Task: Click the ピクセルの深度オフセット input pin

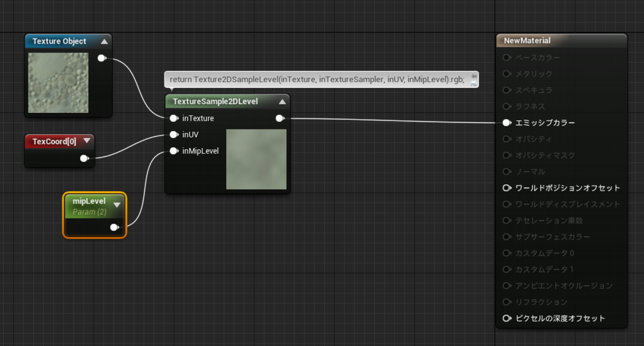Action: click(507, 318)
